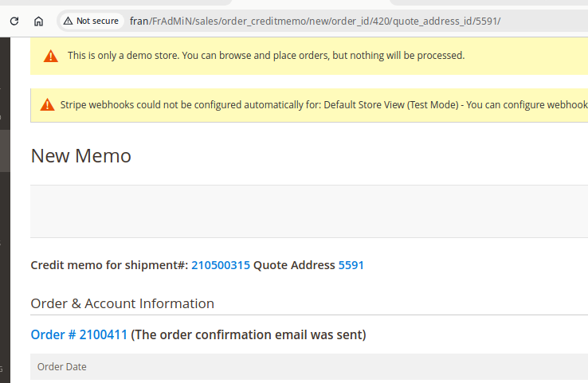Click the demo store notice message text
The image size is (588, 383).
265,56
